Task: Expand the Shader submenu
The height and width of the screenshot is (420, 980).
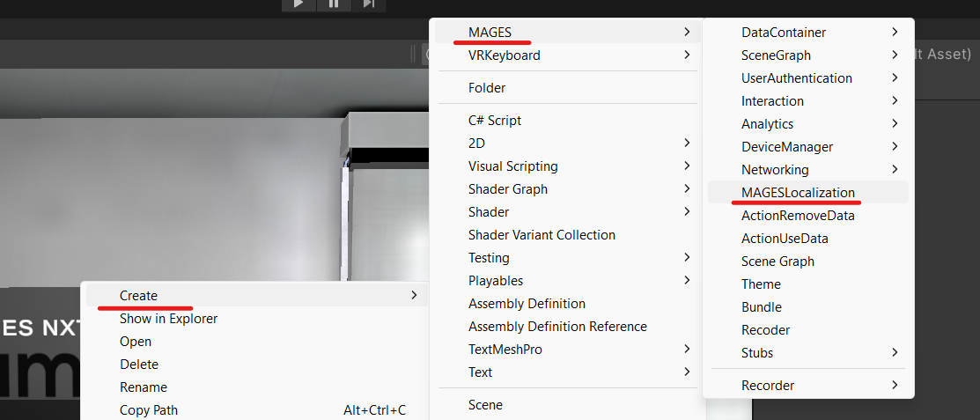Action: pyautogui.click(x=568, y=212)
